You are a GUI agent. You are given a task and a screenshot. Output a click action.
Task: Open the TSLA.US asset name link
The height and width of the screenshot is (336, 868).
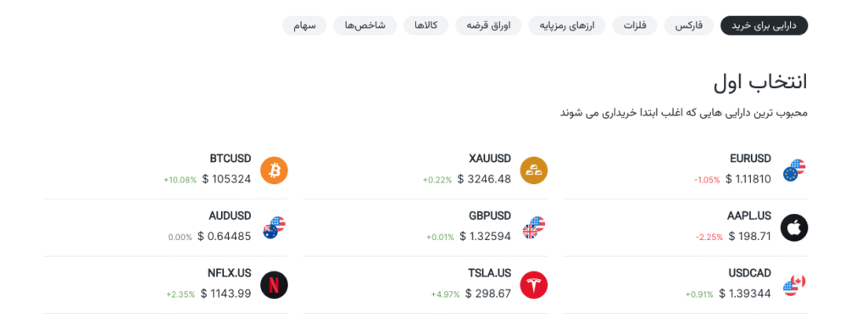pyautogui.click(x=489, y=273)
